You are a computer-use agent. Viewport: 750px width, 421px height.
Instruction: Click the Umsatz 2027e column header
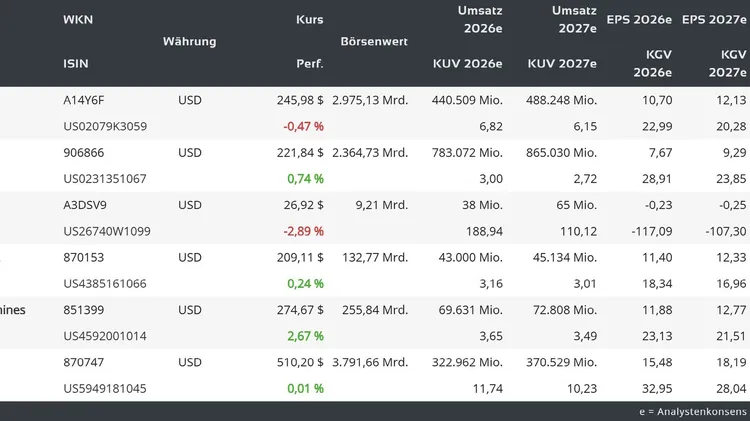tap(574, 20)
